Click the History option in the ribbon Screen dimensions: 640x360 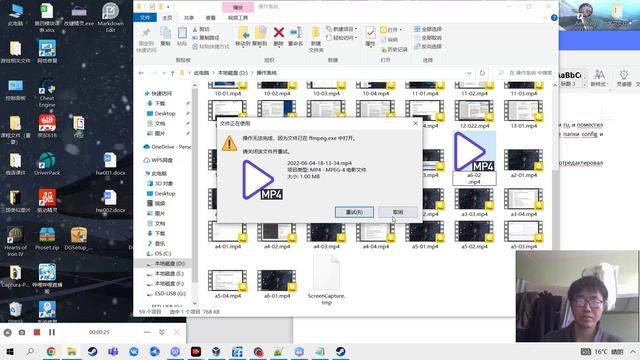394,49
